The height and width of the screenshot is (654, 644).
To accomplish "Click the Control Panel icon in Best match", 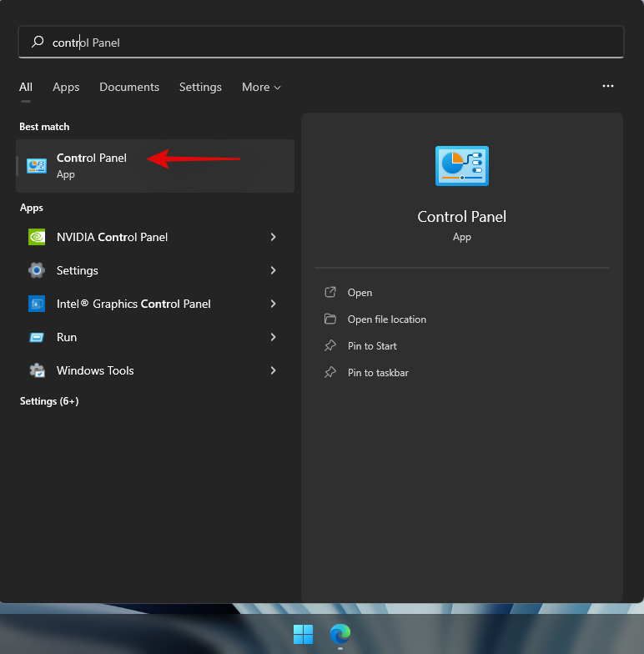I will 37,165.
